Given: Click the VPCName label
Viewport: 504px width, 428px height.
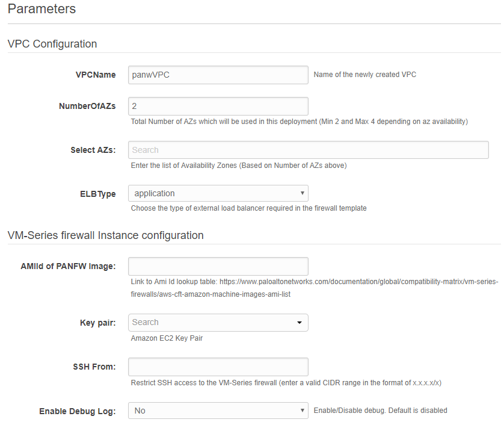Looking at the screenshot, I should click(x=96, y=75).
